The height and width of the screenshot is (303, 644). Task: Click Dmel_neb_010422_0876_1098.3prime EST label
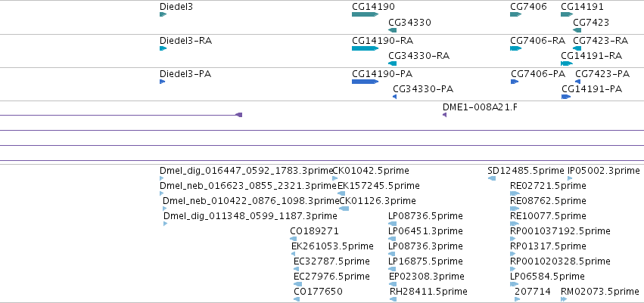[x=251, y=201]
